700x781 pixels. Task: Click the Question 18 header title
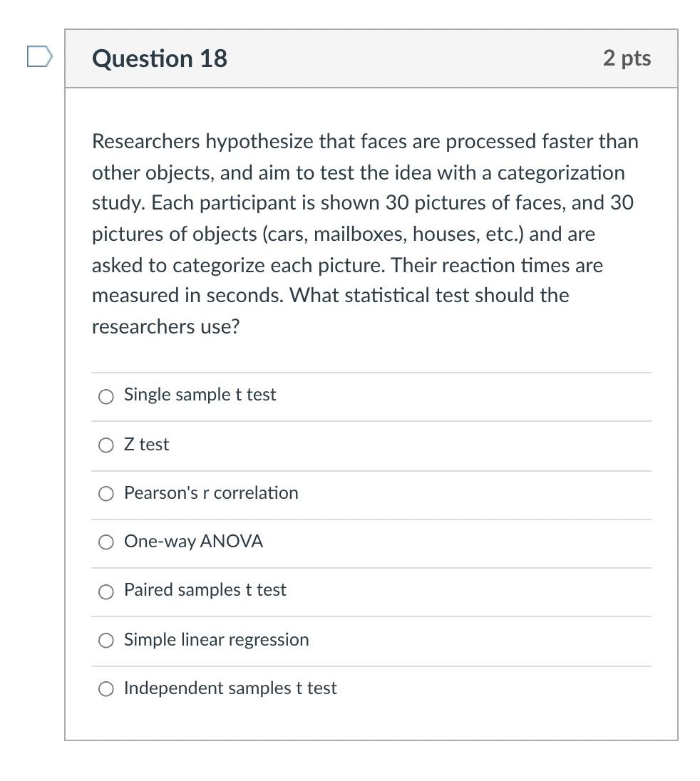click(158, 58)
